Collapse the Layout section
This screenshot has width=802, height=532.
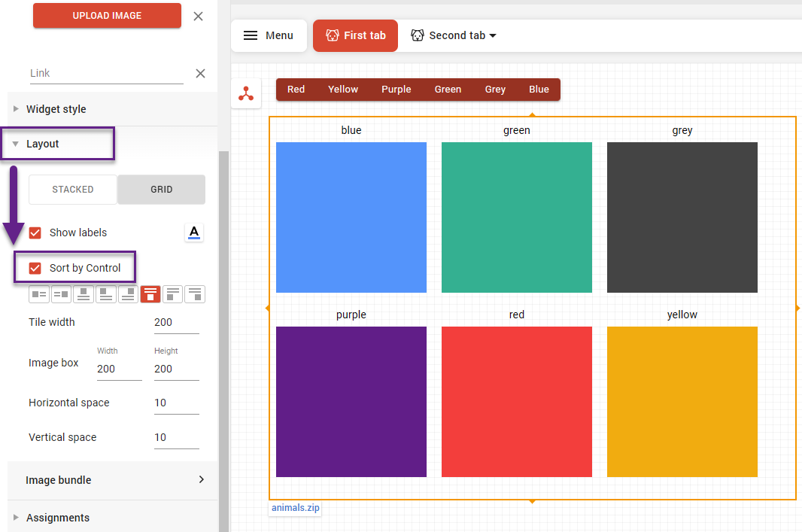coord(42,144)
